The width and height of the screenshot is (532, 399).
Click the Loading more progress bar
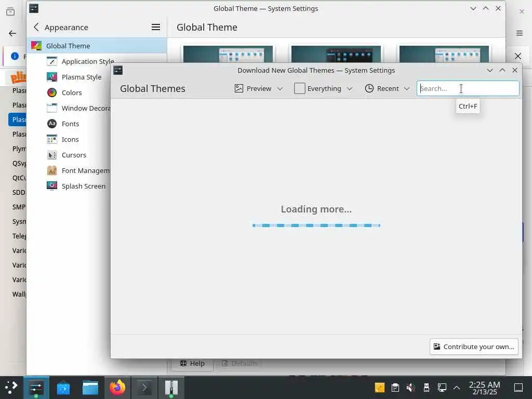click(x=316, y=225)
